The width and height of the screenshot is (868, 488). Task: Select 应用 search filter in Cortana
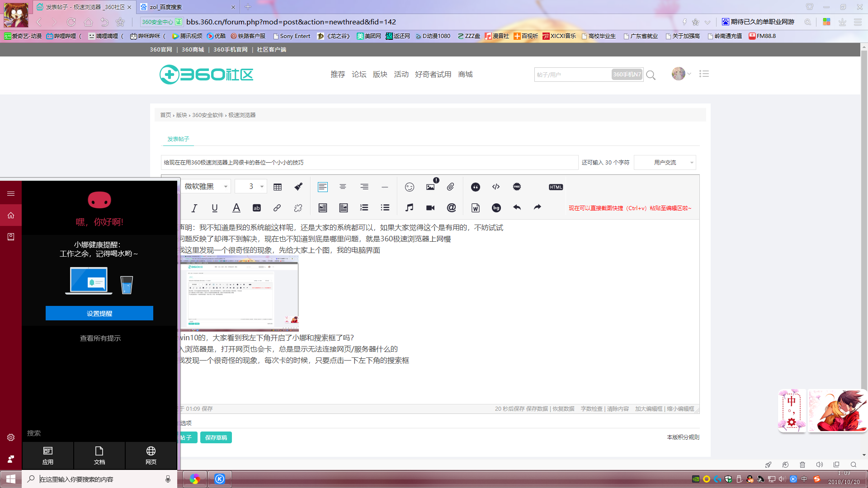(48, 455)
